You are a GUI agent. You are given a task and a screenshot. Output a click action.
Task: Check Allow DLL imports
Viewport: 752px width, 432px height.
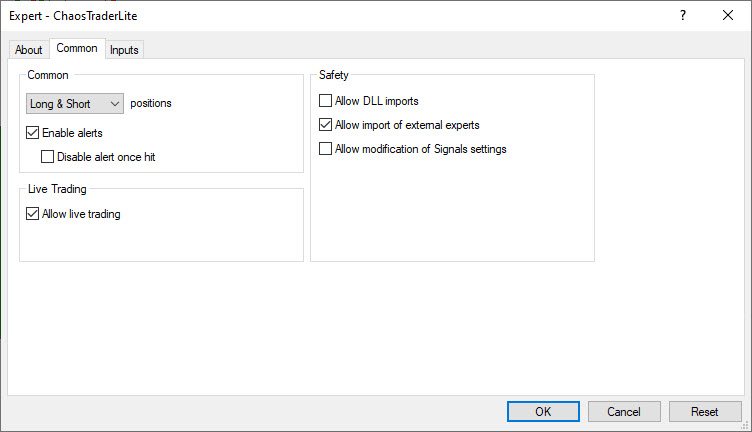coord(325,101)
